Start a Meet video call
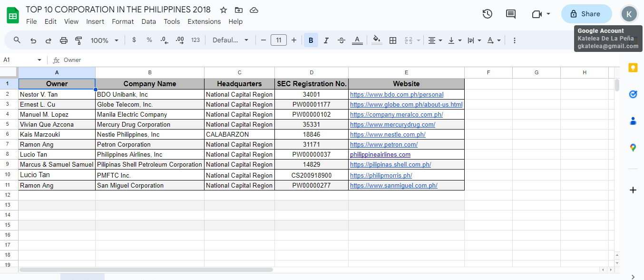This screenshot has height=280, width=644. (537, 14)
